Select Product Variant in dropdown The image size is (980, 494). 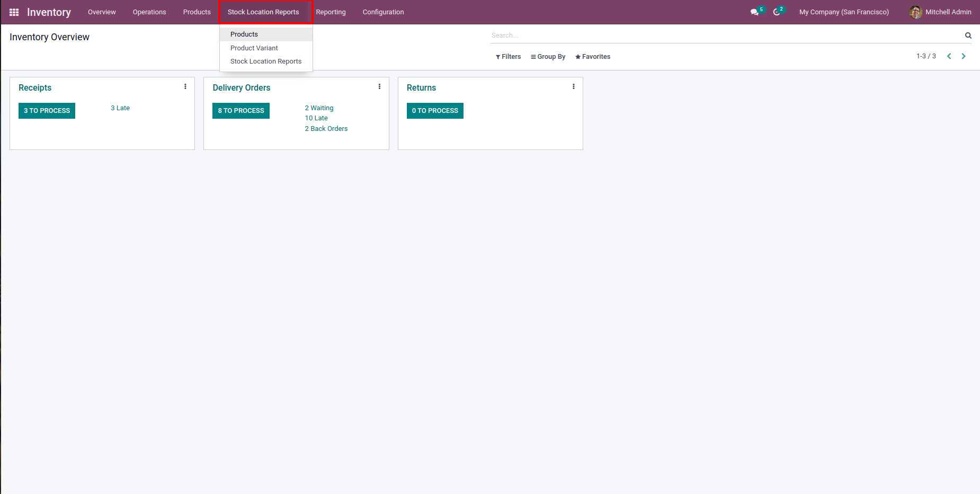[266, 48]
